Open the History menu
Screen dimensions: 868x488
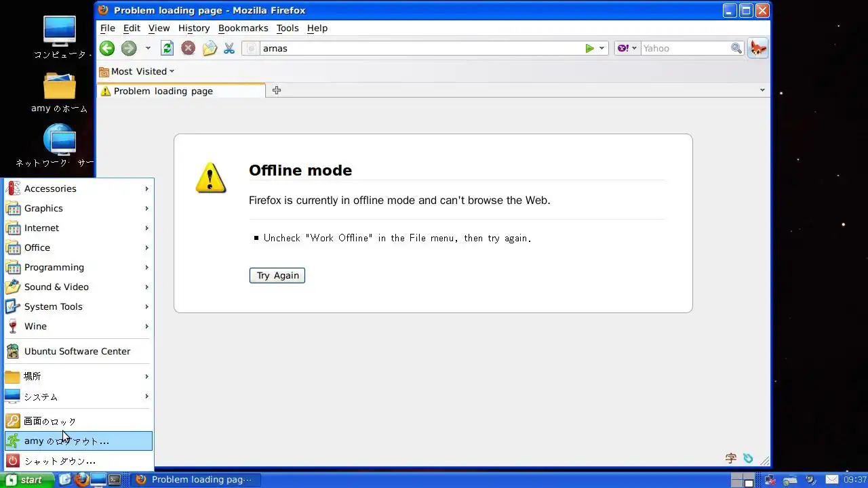point(194,28)
